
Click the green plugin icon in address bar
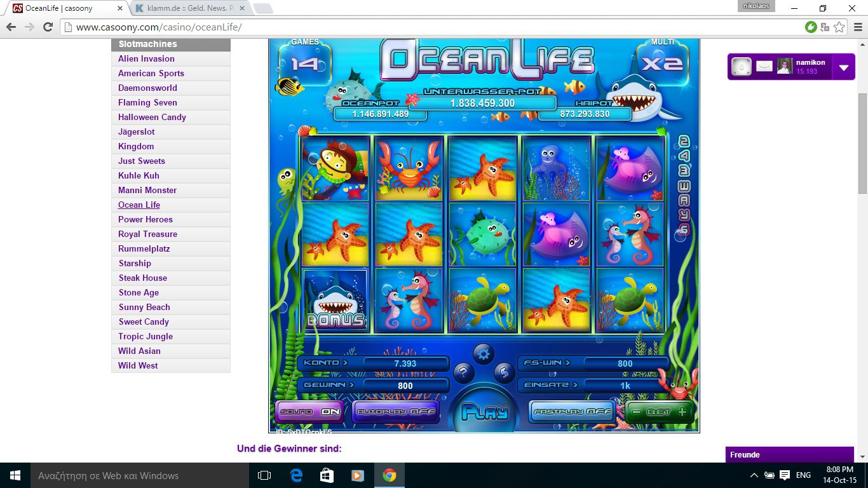pos(811,27)
